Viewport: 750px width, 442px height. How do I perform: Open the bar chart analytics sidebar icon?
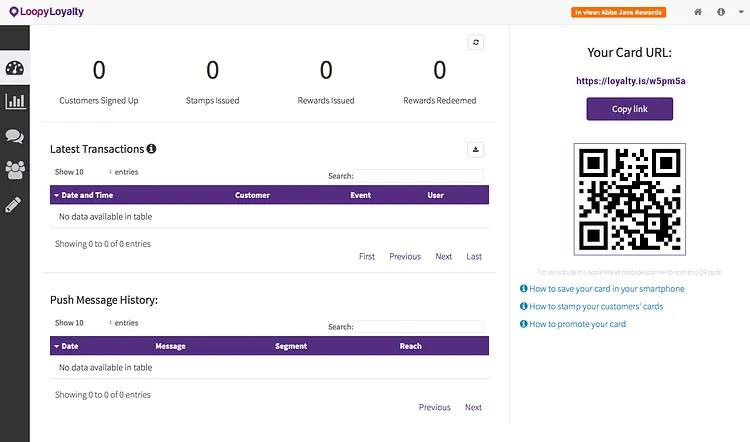click(x=14, y=101)
